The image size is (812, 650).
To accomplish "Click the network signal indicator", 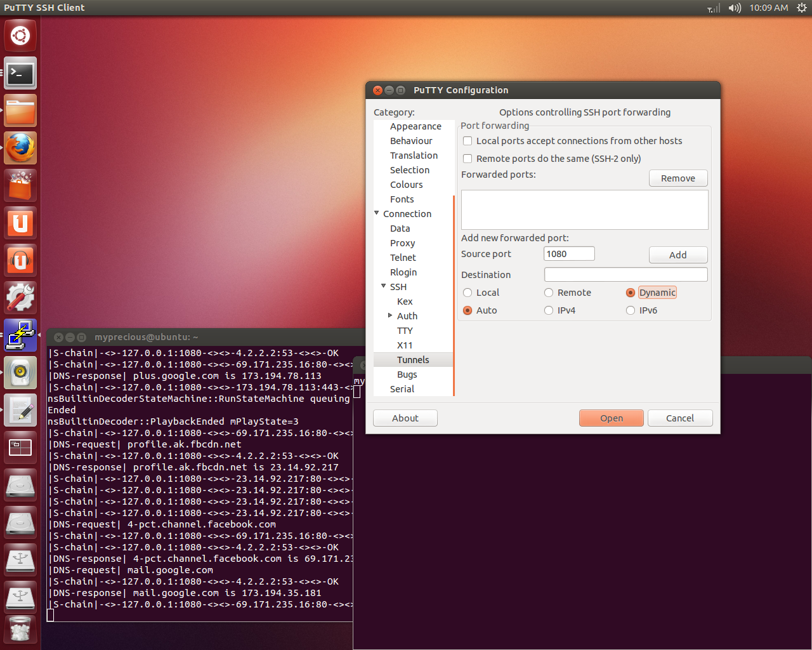I will [714, 8].
